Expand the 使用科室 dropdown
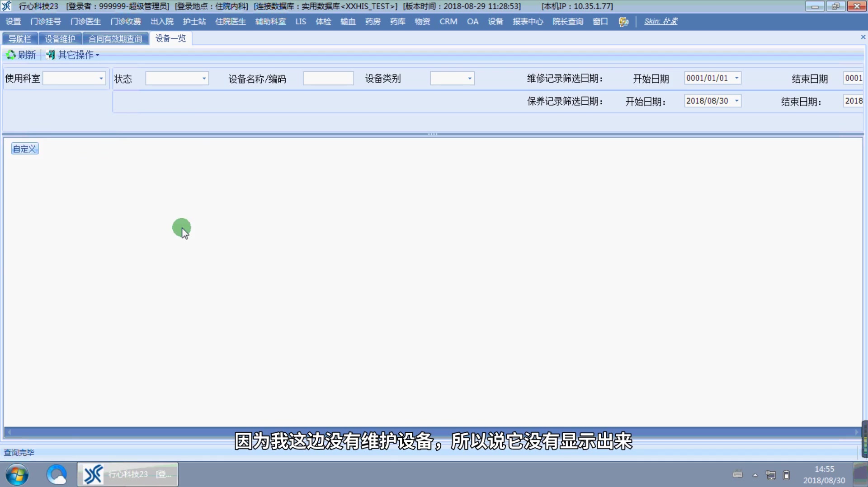The height and width of the screenshot is (487, 868). [100, 78]
